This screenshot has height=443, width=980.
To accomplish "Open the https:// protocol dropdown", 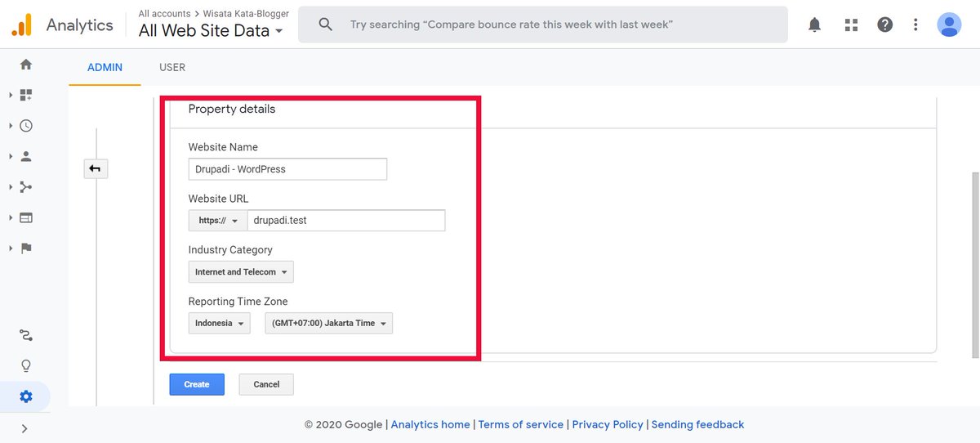I will [217, 221].
